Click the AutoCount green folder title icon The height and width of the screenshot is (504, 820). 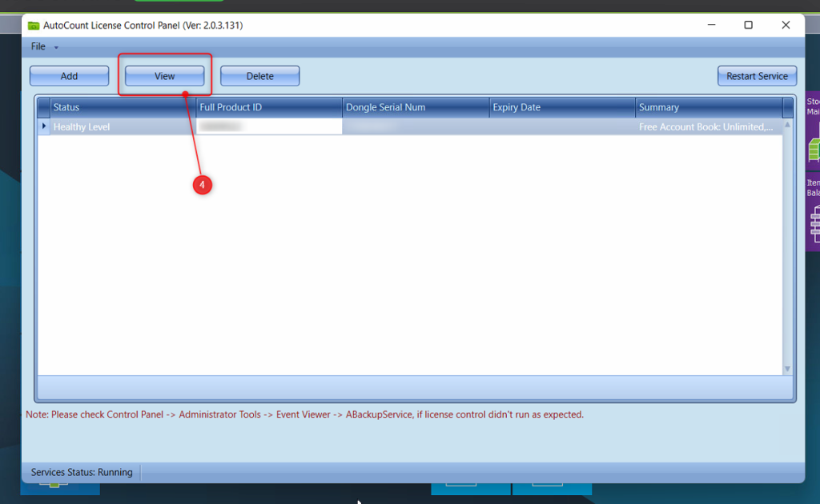34,26
